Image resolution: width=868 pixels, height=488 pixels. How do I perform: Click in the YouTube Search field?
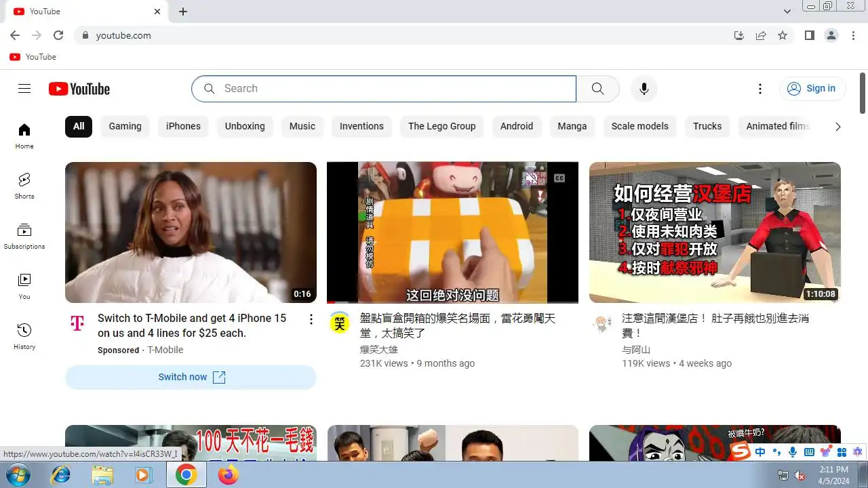coord(384,89)
